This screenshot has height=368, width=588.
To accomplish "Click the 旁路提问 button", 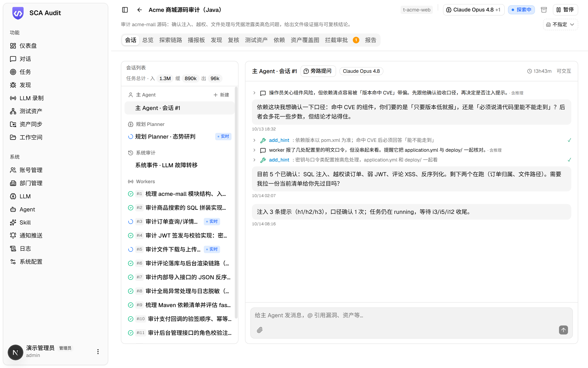I will click(x=318, y=71).
